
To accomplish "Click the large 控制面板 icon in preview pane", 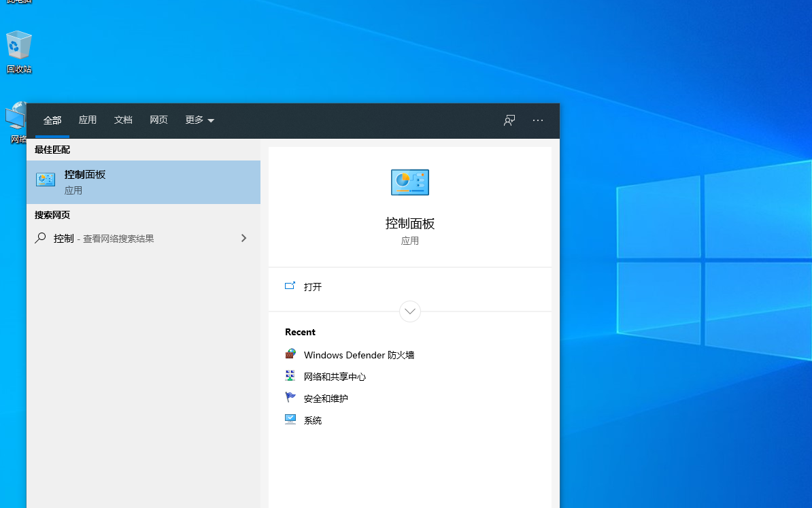I will [x=409, y=182].
